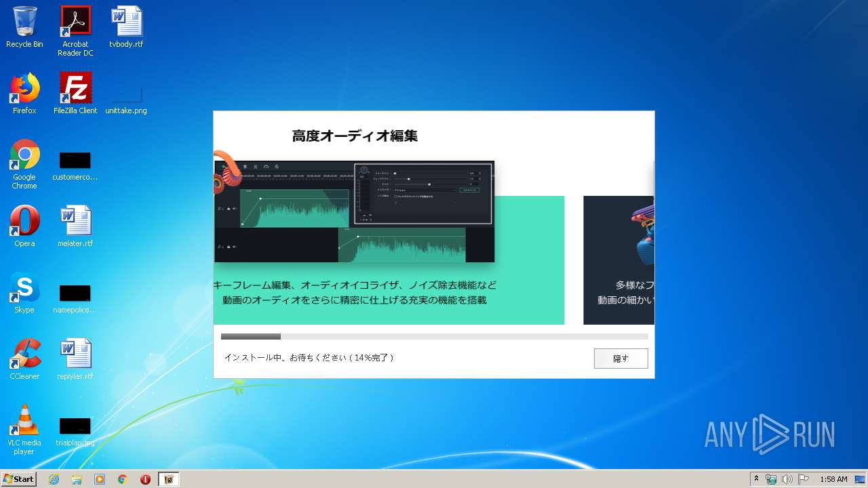Click the 隠す (Hide) button in installer
This screenshot has width=868, height=488.
coord(620,359)
